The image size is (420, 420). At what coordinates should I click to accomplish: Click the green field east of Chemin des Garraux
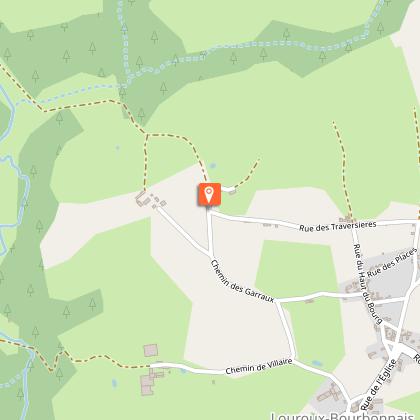[296, 269]
